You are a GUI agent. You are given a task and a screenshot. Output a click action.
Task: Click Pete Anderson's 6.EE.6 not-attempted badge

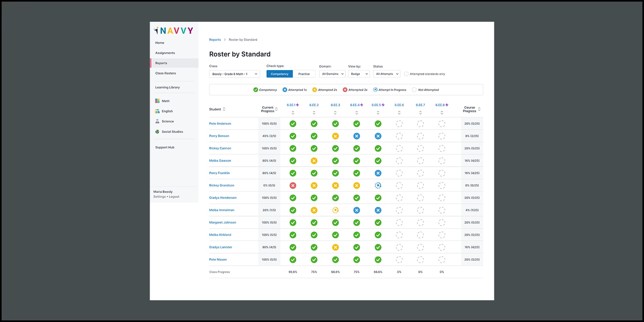pyautogui.click(x=399, y=124)
